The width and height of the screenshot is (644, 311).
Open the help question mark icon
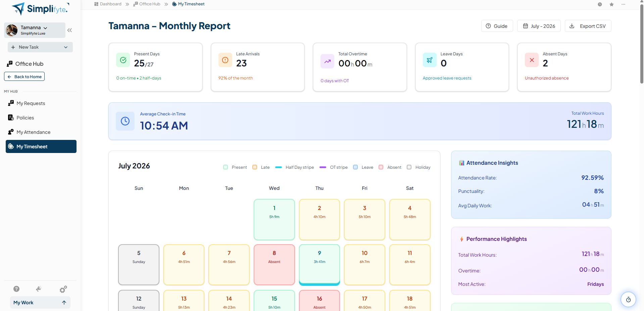pyautogui.click(x=16, y=289)
